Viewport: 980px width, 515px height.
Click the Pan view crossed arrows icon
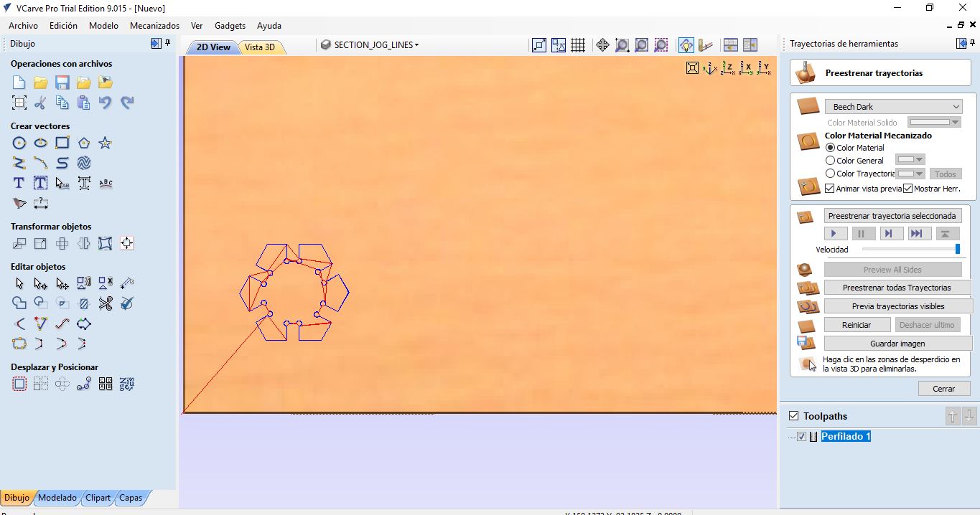click(602, 45)
